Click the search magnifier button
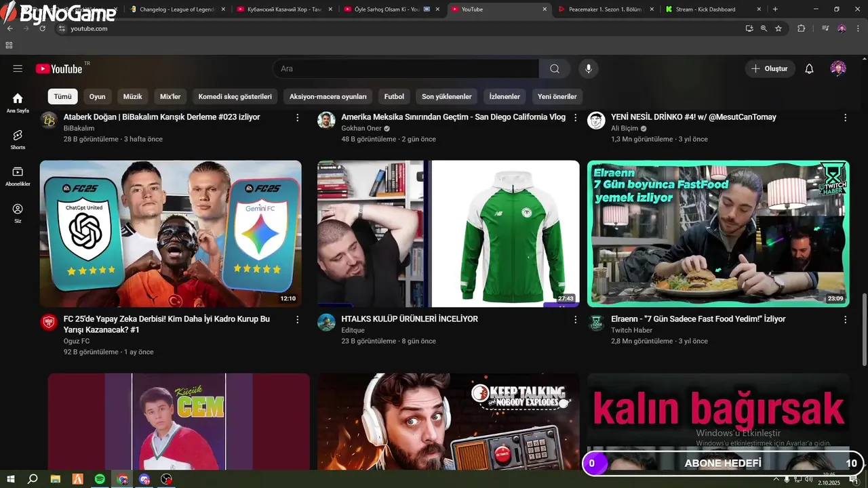Viewport: 868px width, 488px height. click(x=555, y=68)
